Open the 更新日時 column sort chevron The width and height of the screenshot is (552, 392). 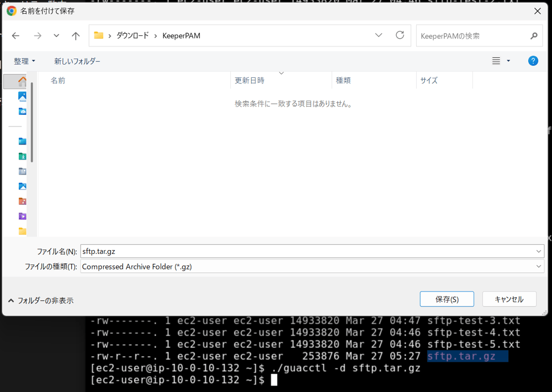click(282, 72)
